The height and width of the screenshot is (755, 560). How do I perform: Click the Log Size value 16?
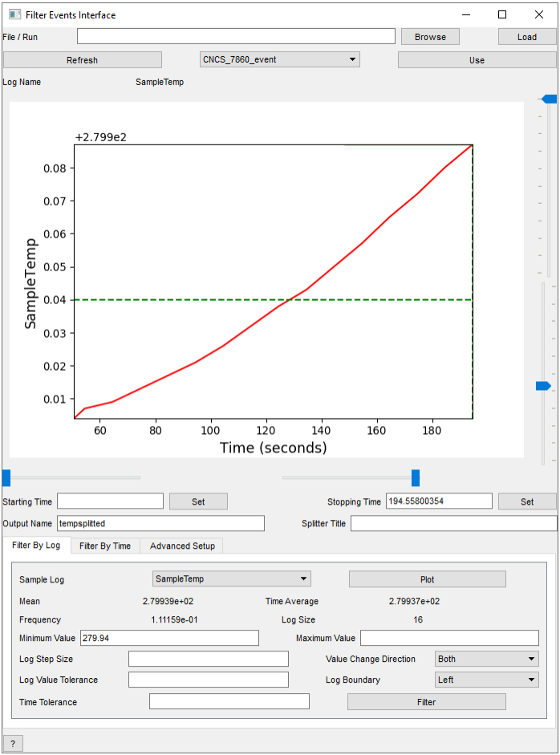pyautogui.click(x=418, y=619)
